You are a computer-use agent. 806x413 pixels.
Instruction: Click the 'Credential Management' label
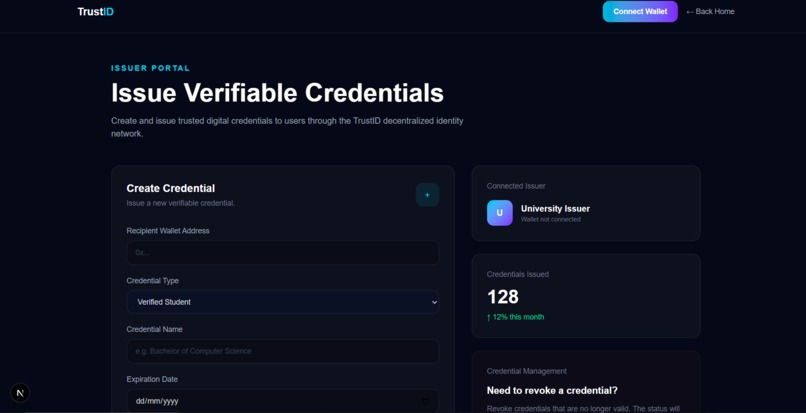[527, 371]
